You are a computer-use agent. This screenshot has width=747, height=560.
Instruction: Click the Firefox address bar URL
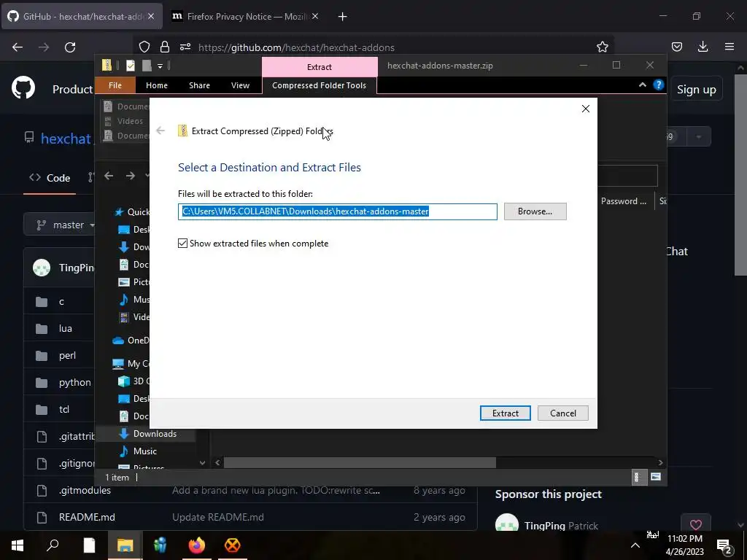click(x=296, y=47)
